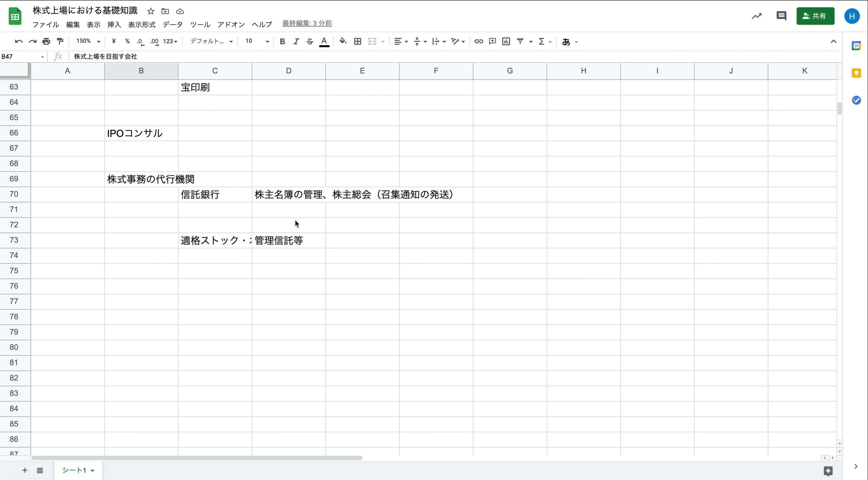Expand the font family dropdown
Viewport: 868px width, 480px height.
[211, 41]
